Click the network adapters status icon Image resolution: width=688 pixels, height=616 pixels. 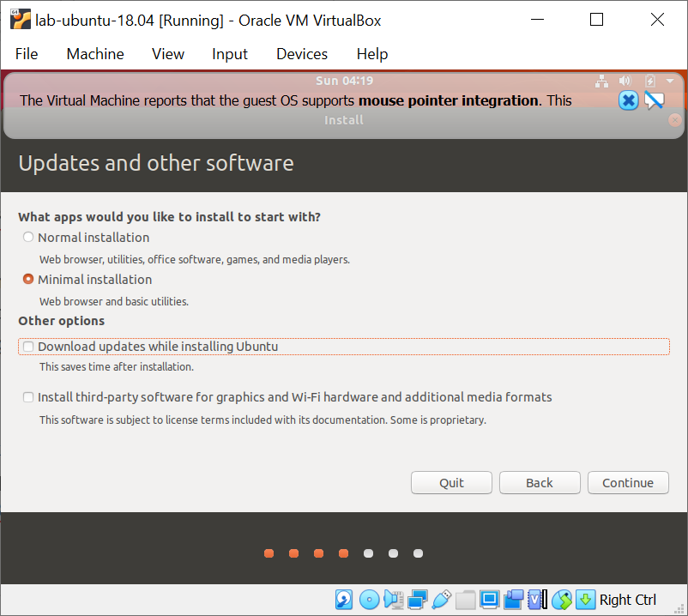(417, 600)
